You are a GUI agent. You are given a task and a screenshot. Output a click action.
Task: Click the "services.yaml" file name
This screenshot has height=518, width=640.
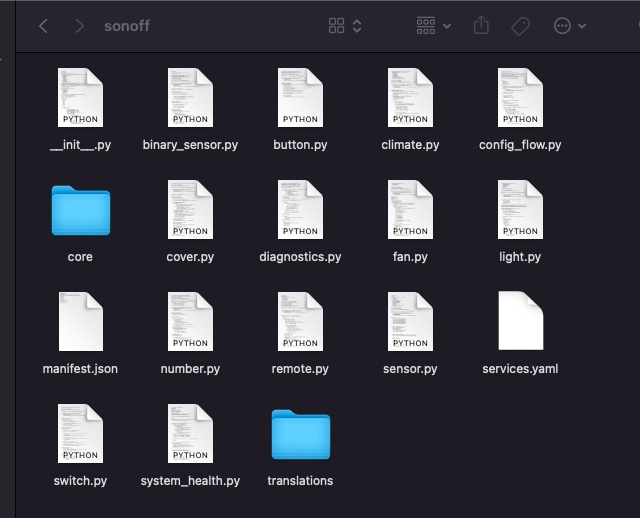click(x=520, y=369)
